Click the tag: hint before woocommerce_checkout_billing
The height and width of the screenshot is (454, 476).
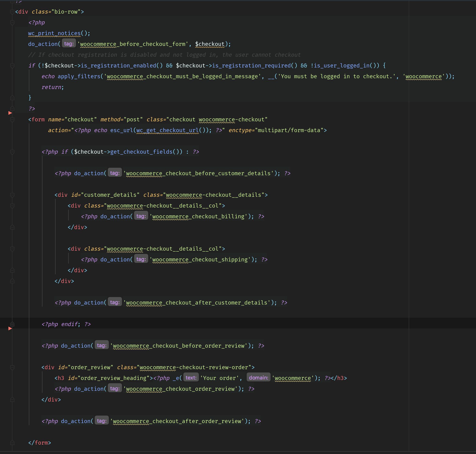(x=141, y=216)
